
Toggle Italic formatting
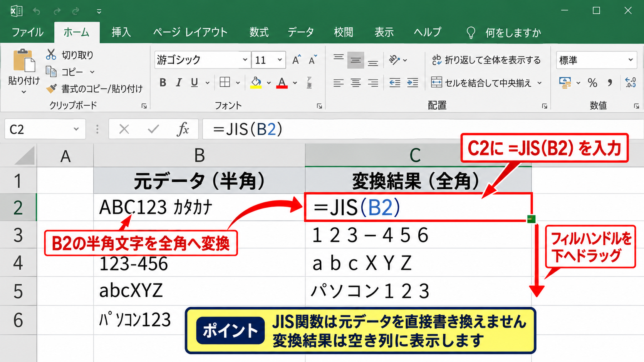click(x=179, y=83)
